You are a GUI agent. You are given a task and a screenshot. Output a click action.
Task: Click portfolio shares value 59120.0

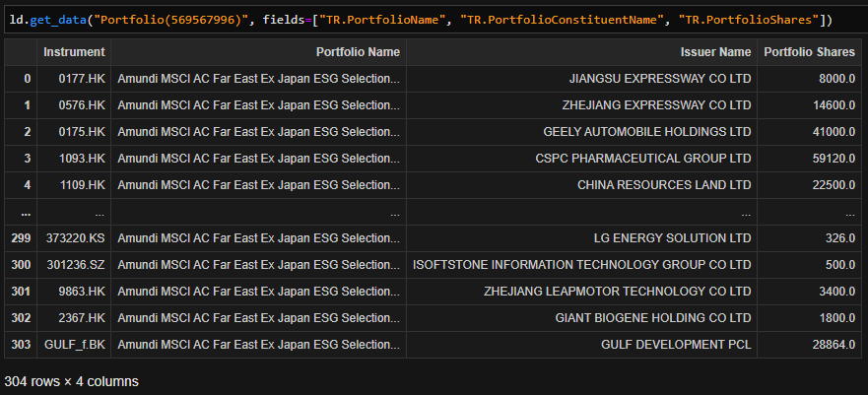point(834,159)
